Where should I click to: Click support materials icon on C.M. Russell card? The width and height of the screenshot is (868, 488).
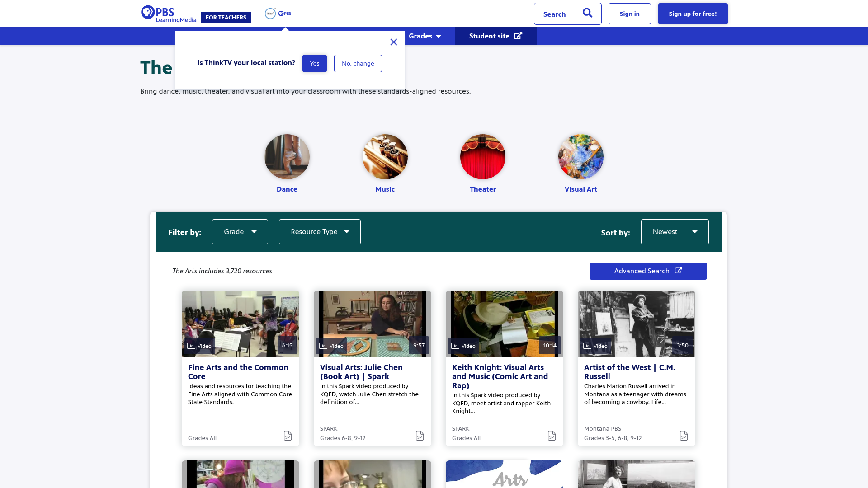[x=684, y=436]
